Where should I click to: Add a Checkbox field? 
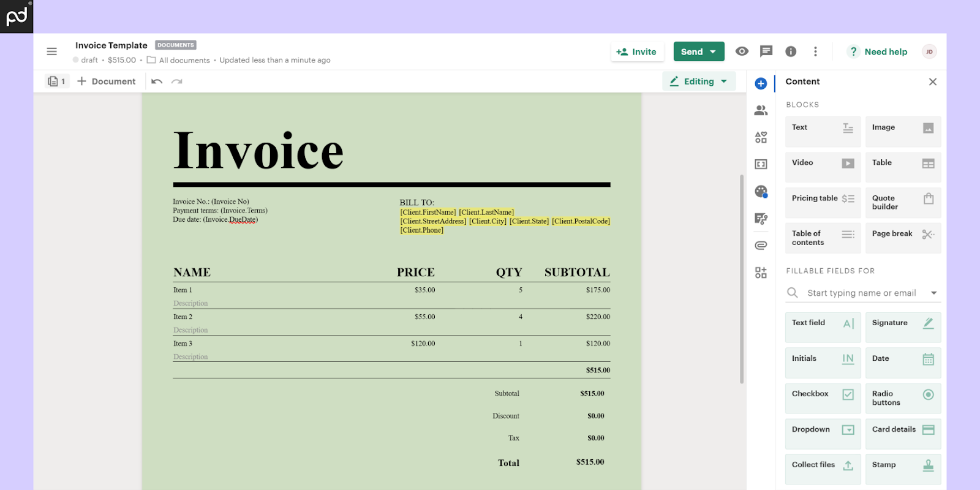click(823, 398)
